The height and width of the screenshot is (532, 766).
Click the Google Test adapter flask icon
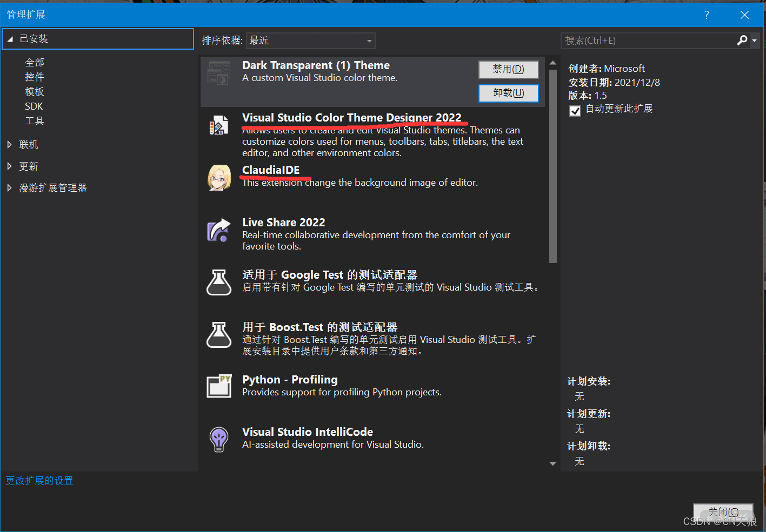coord(219,282)
